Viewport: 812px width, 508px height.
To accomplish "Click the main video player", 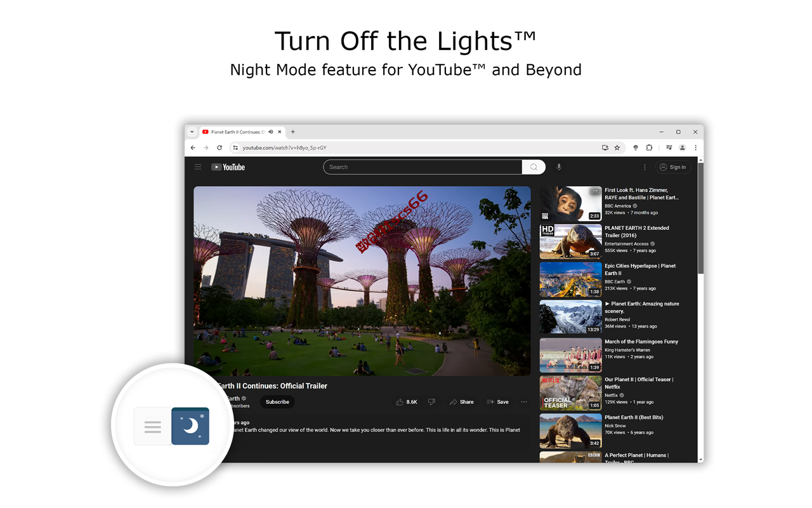I will pos(362,281).
